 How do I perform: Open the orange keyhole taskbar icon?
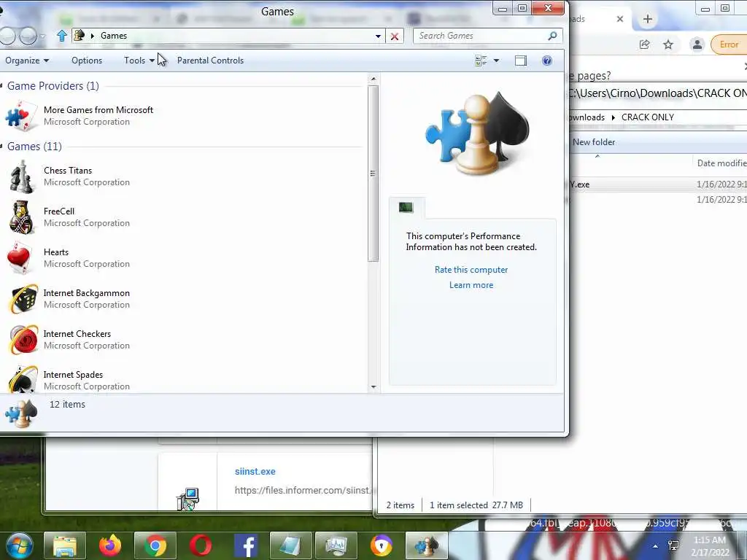(x=381, y=545)
